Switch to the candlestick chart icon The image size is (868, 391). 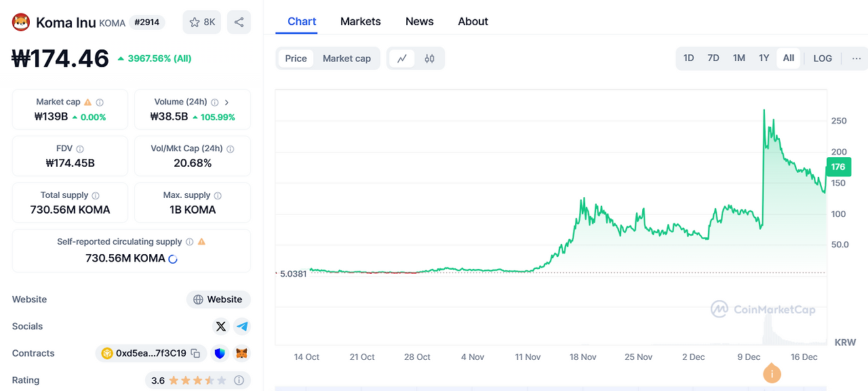[x=429, y=58]
